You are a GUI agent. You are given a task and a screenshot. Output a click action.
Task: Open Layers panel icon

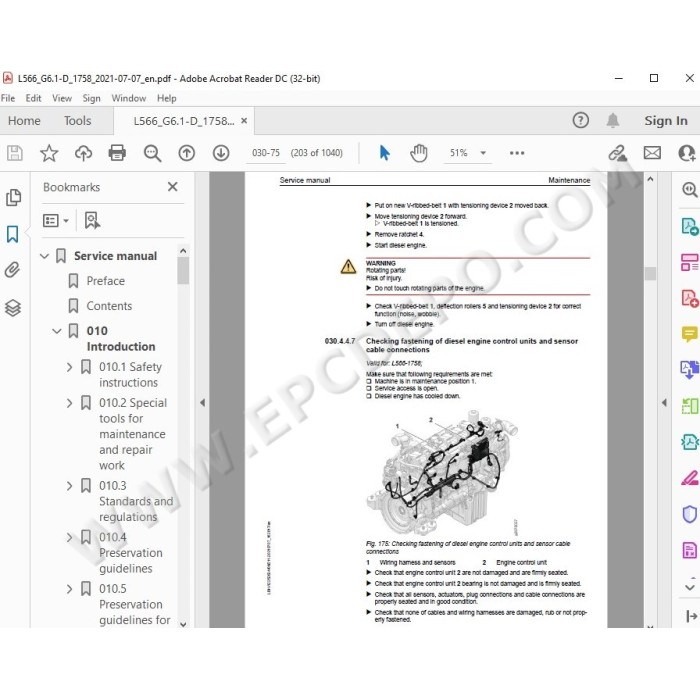click(13, 308)
